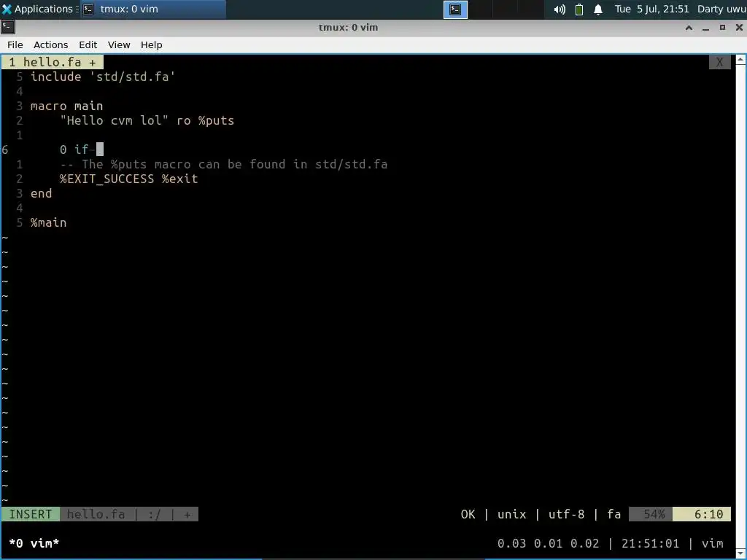The image size is (747, 560).
Task: Click the highlighted terminal workspace icon in the panel
Action: pos(455,9)
